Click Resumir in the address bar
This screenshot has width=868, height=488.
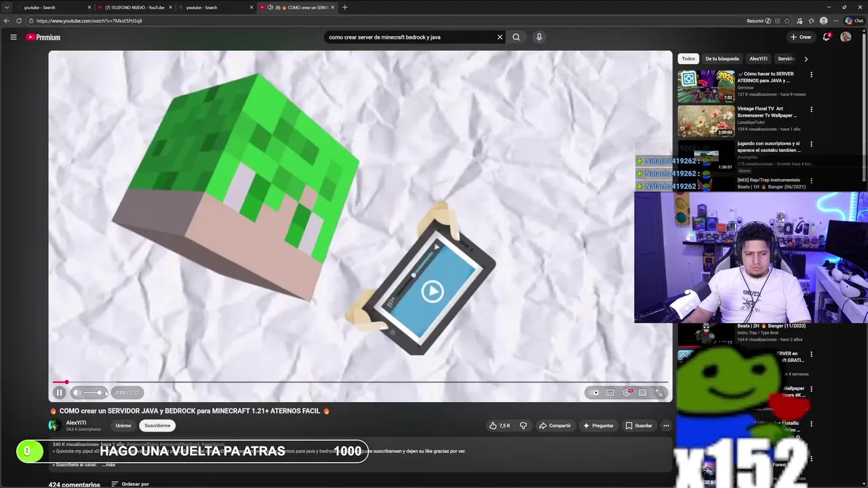click(x=758, y=21)
